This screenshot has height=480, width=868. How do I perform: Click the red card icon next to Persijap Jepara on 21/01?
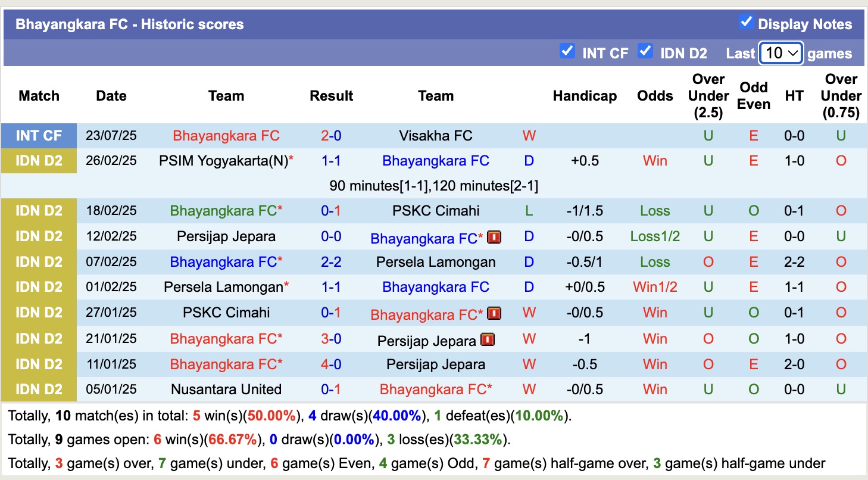tap(487, 339)
